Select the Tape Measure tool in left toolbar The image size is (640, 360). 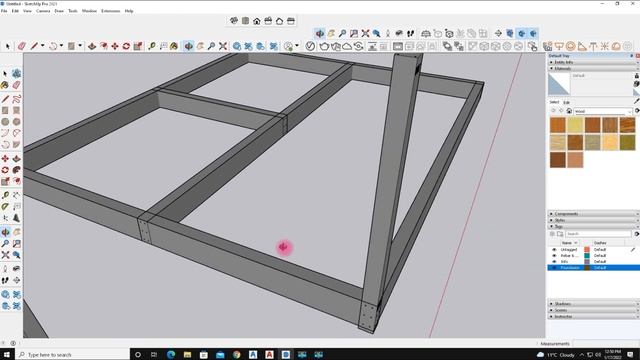pos(5,196)
